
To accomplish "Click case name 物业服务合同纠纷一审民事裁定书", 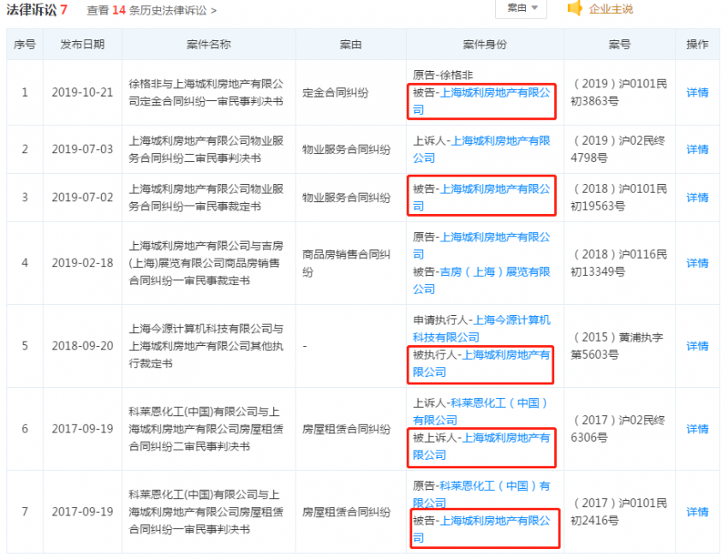I will click(206, 197).
